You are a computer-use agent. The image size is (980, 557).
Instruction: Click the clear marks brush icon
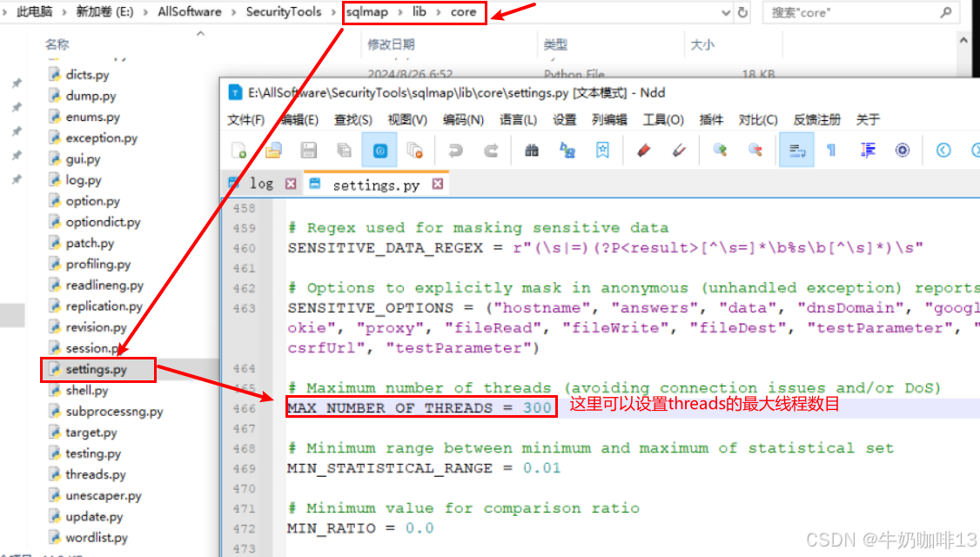coord(679,151)
